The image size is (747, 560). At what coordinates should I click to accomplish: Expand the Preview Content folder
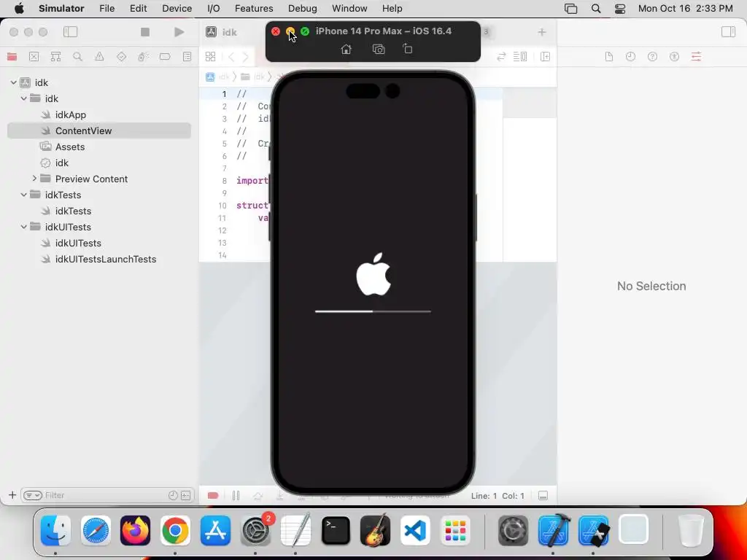point(34,179)
